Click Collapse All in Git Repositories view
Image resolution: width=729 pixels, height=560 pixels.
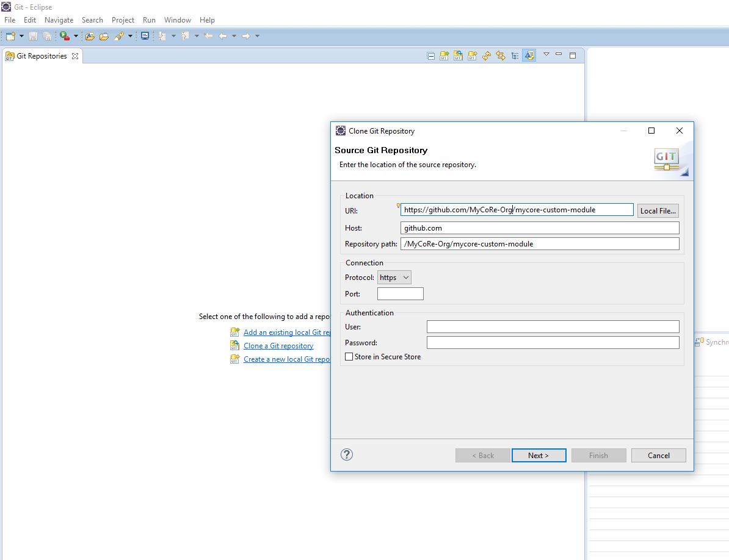click(431, 56)
